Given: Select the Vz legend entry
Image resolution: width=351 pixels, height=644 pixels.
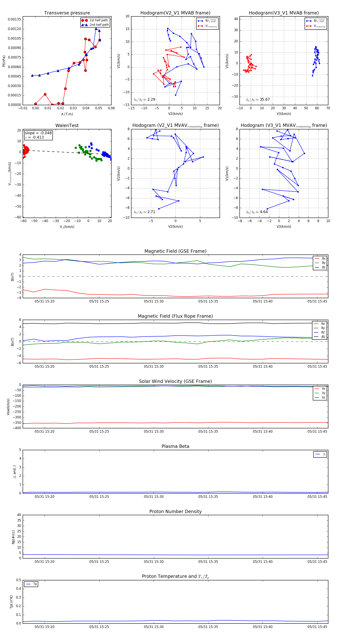Looking at the screenshot, I should point(320,398).
